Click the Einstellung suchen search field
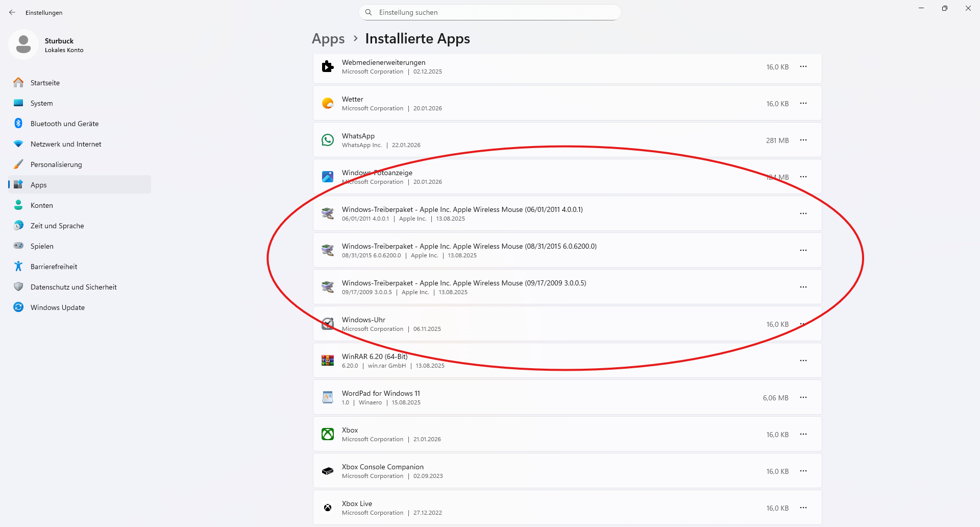980x527 pixels. pyautogui.click(x=490, y=12)
